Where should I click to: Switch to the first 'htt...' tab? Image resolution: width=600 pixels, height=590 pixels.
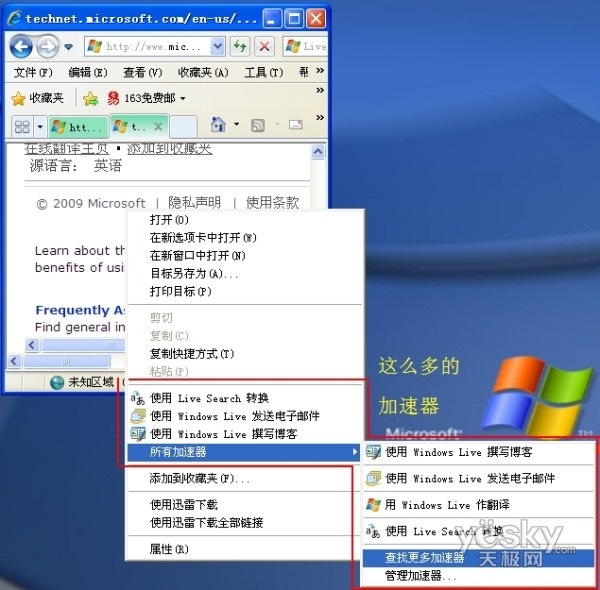pos(78,127)
